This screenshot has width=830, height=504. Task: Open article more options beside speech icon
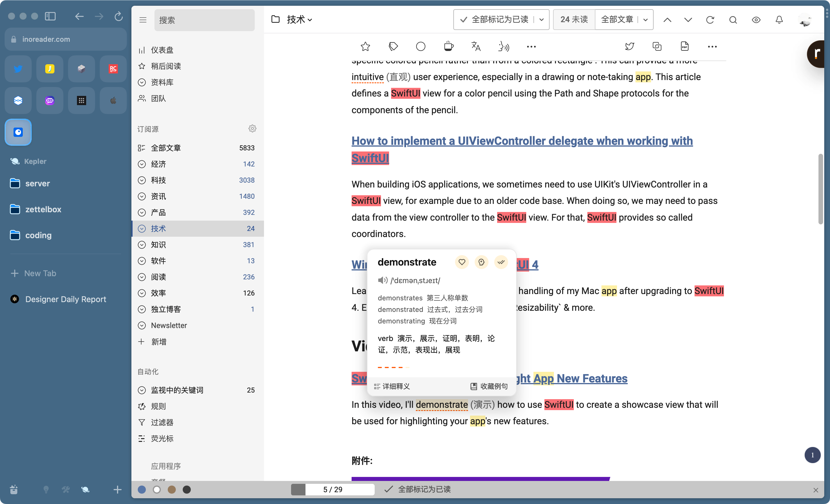(531, 46)
